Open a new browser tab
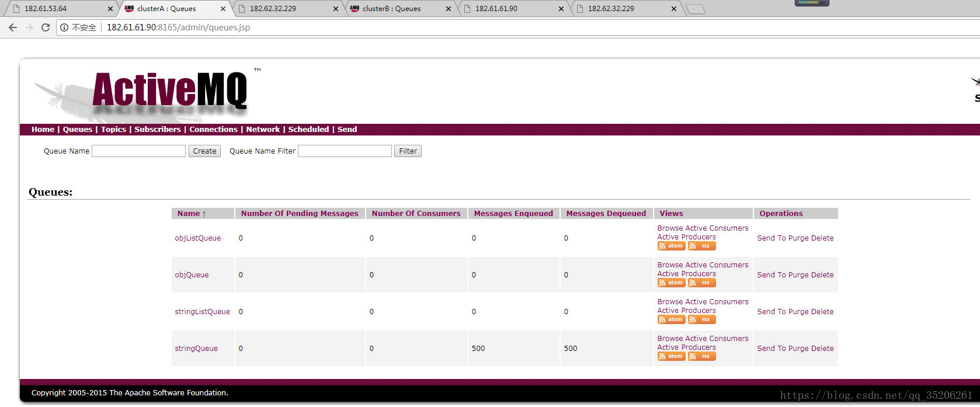This screenshot has width=980, height=407. (695, 9)
